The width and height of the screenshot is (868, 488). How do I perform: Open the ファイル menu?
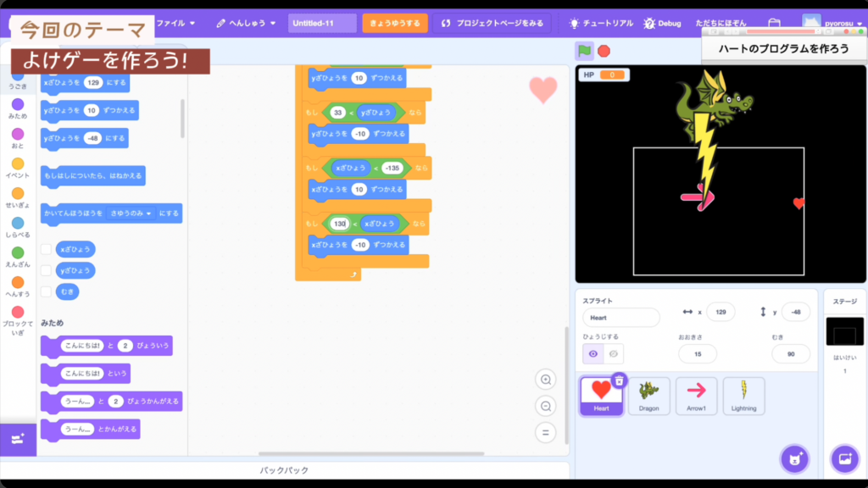coord(175,23)
